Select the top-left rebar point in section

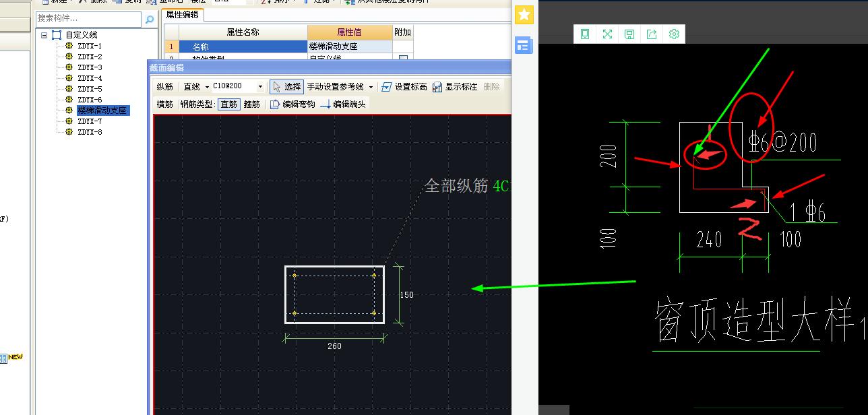click(294, 276)
